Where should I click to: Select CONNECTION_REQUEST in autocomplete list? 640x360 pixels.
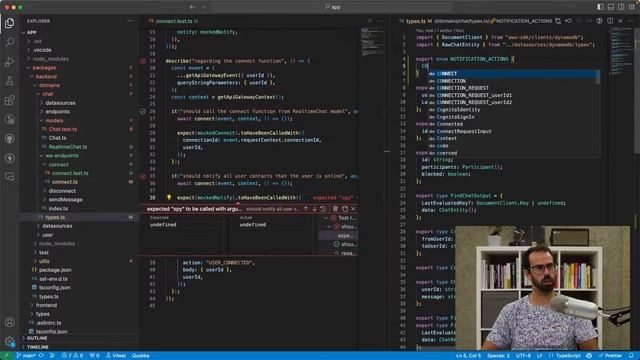[514, 88]
